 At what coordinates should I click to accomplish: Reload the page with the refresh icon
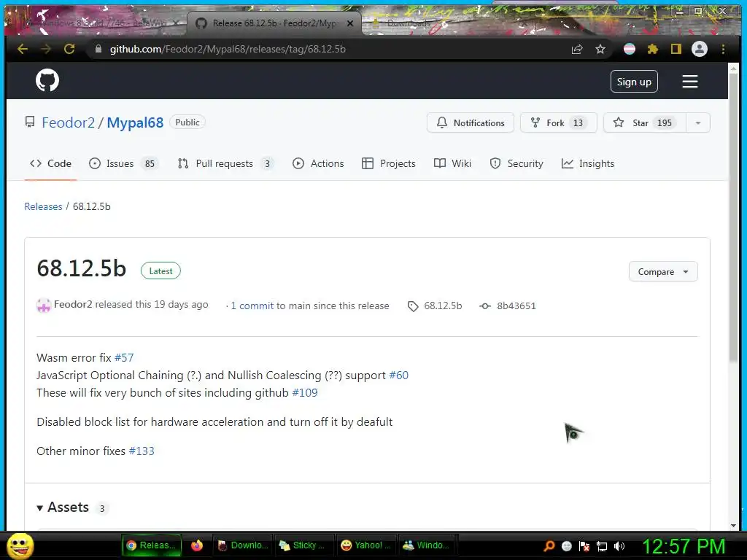tap(69, 49)
